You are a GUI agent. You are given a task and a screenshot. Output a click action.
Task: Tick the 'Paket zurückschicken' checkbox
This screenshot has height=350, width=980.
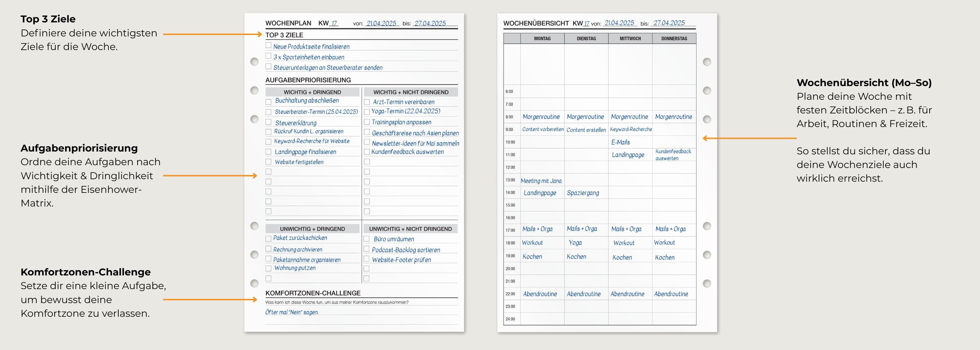click(x=268, y=239)
